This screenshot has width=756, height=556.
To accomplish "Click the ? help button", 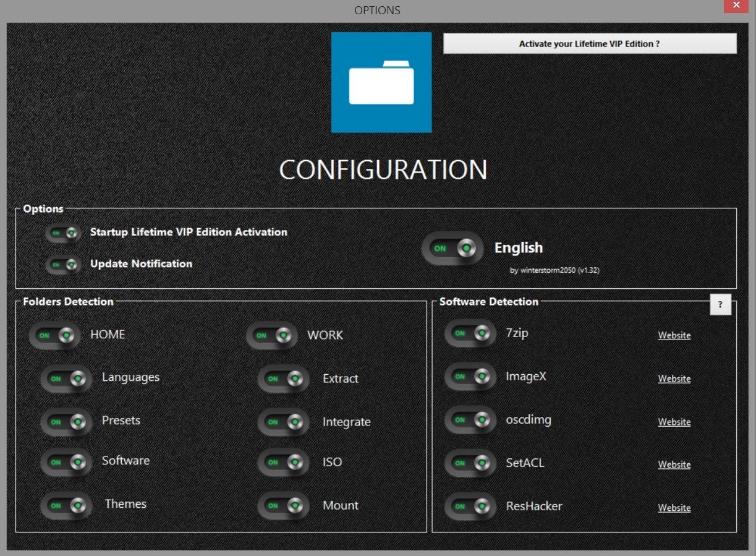I will [720, 305].
